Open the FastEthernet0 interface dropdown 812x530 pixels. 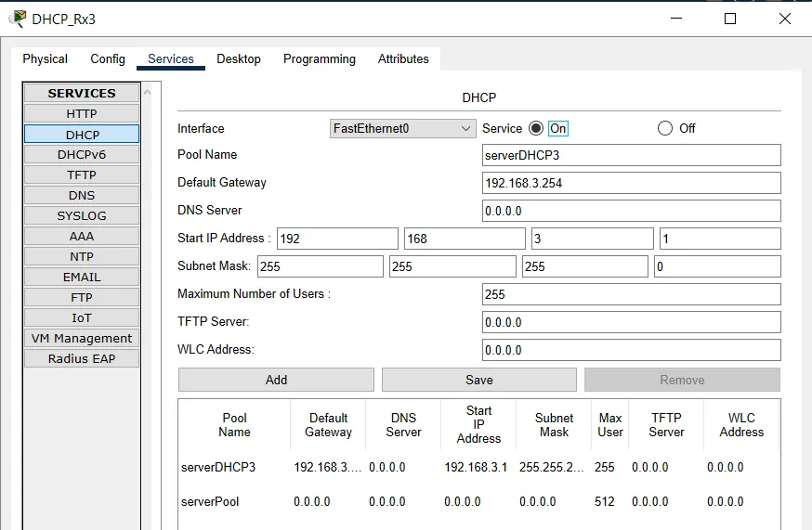tap(403, 129)
